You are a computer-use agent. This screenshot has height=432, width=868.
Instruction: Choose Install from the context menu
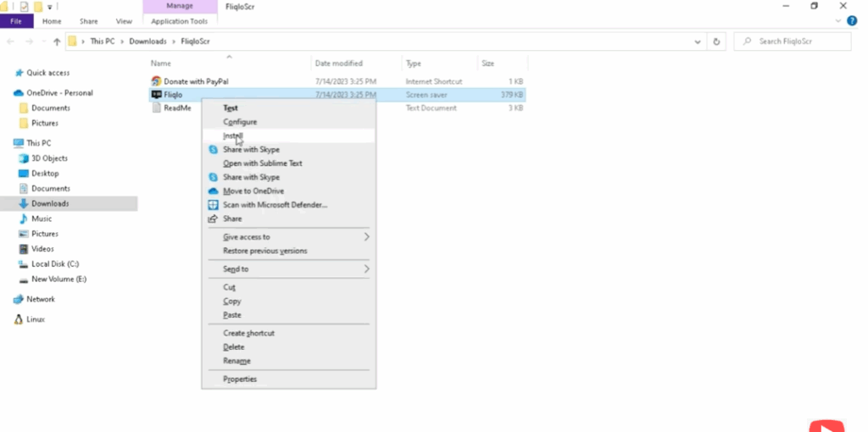point(233,136)
